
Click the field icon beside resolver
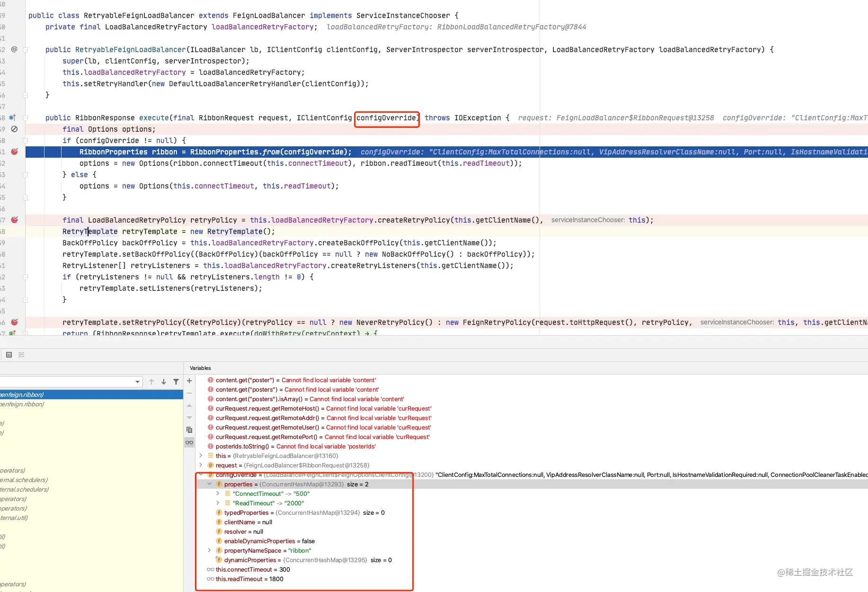click(219, 531)
